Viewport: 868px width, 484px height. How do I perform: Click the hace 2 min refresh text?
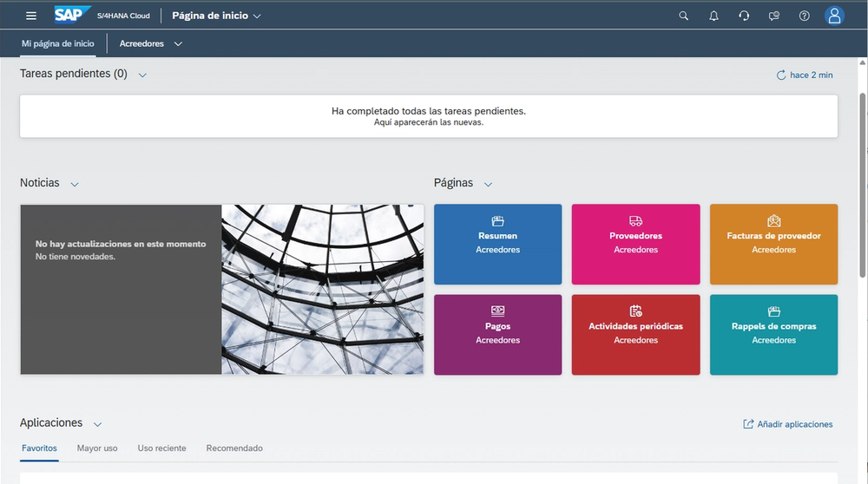[x=811, y=75]
